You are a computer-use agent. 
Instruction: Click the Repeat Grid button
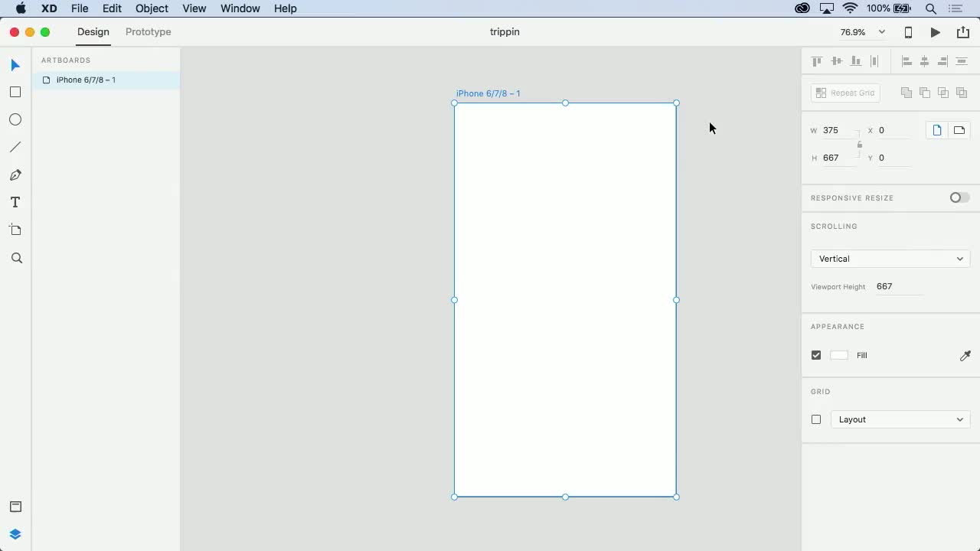click(x=845, y=93)
